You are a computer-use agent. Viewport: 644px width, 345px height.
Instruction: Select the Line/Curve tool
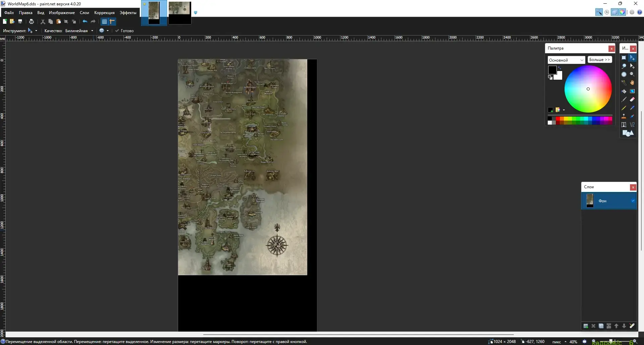pos(632,125)
